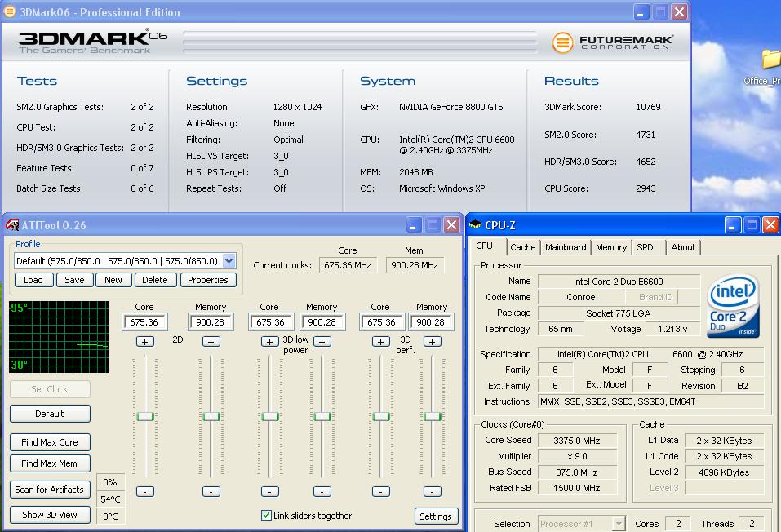Click the 2D Memory slider handle

click(211, 416)
